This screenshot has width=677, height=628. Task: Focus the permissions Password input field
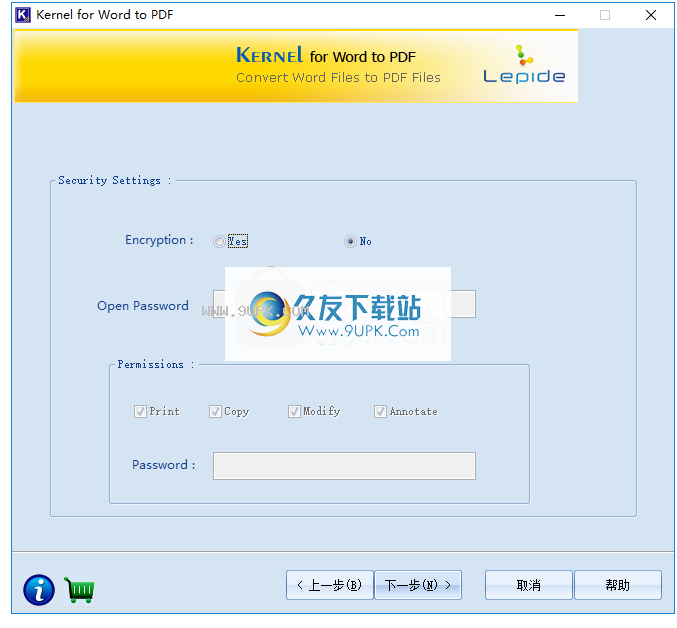pos(344,466)
